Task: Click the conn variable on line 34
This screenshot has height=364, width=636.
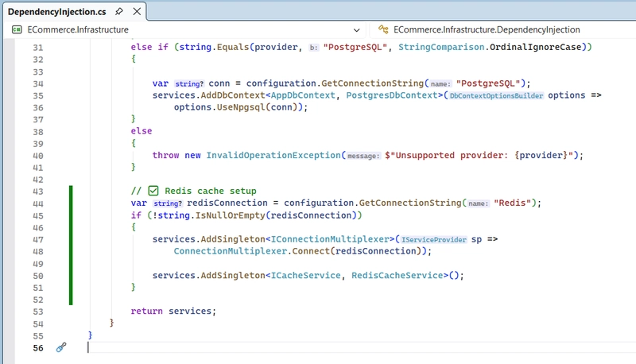Action: [219, 83]
